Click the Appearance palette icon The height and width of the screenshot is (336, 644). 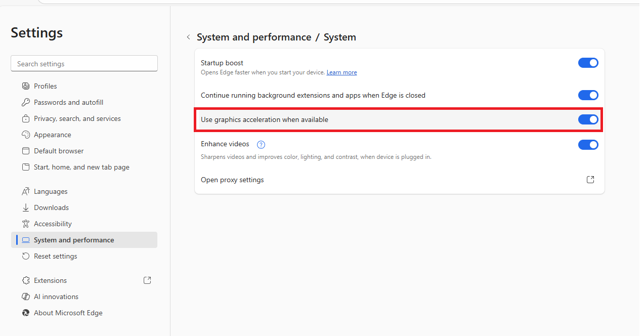click(x=26, y=135)
